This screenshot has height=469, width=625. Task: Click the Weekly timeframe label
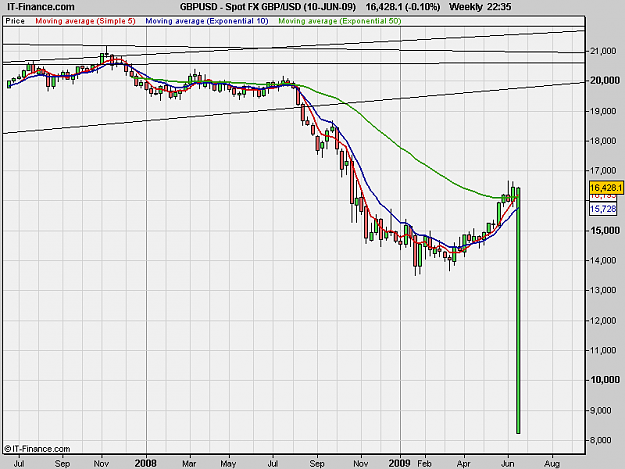pyautogui.click(x=466, y=7)
